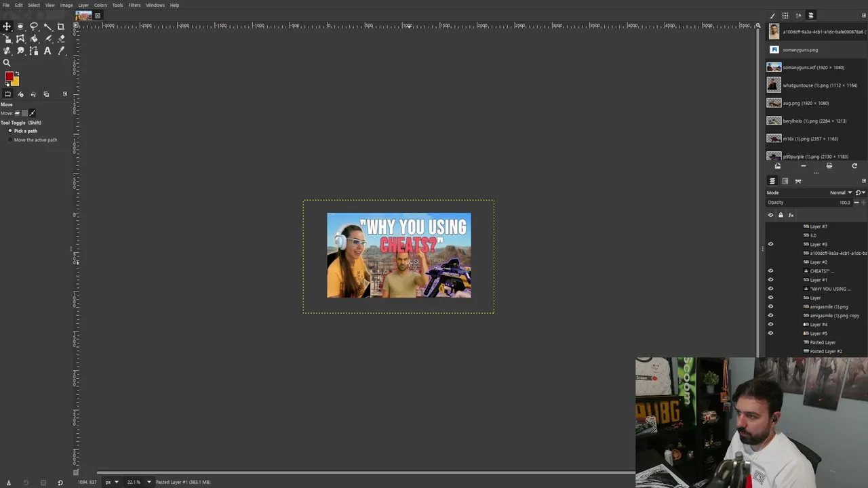Open the Filters menu

pos(134,5)
